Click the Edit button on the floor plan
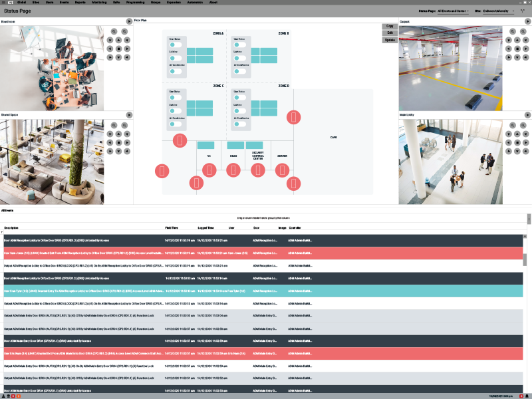This screenshot has height=399, width=532. [x=389, y=32]
